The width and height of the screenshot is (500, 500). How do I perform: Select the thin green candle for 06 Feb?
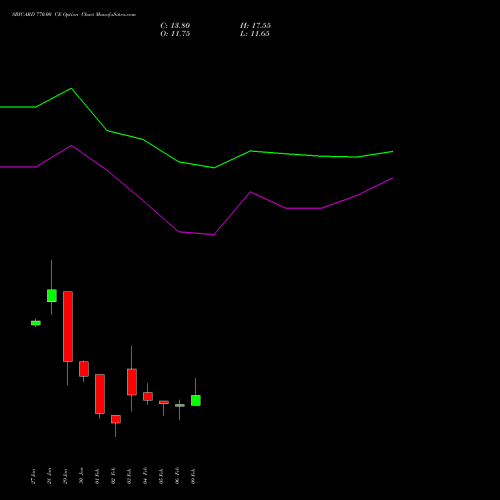point(180,405)
